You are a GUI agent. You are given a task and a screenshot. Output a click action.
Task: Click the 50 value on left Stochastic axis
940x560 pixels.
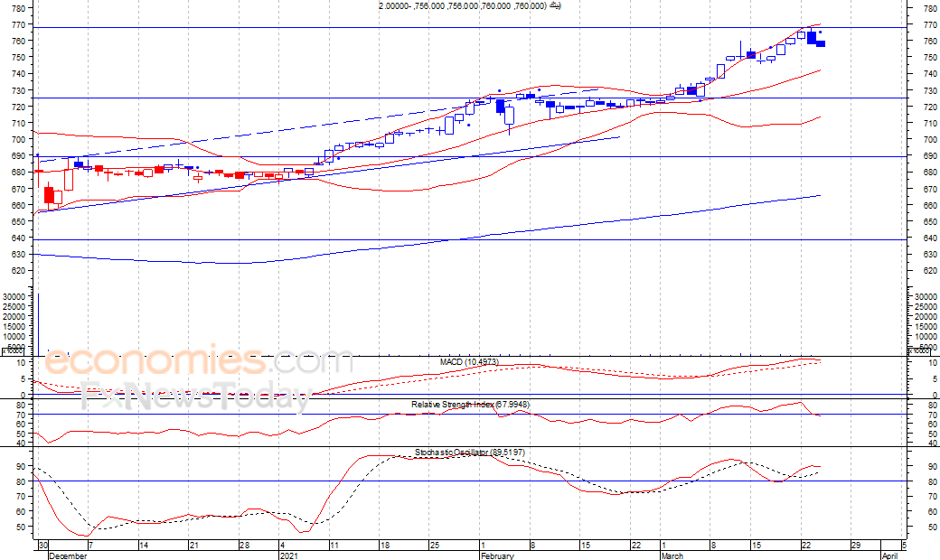point(21,527)
